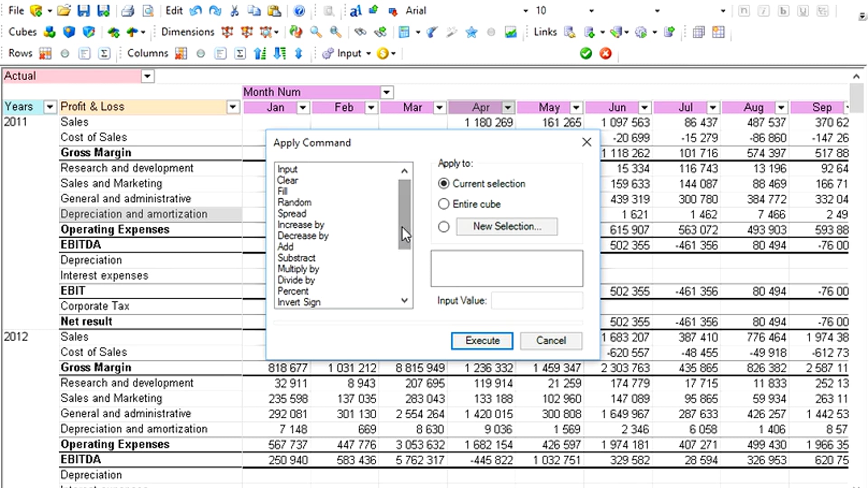Click the Input Value field

pyautogui.click(x=537, y=300)
